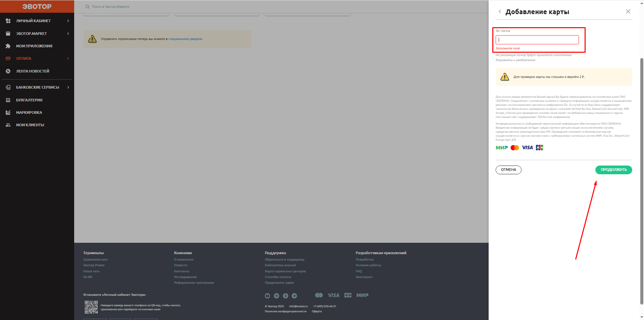
Task: Click the warning icon in subscriptions notice
Action: [x=92, y=39]
